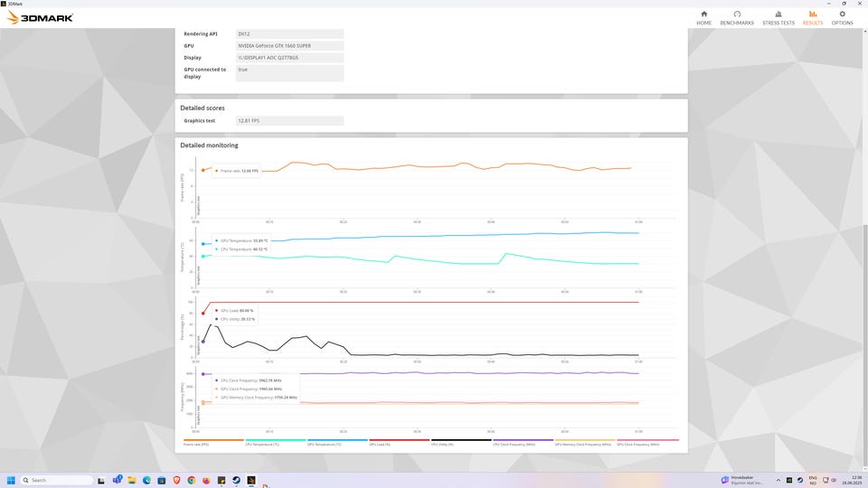This screenshot has height=488, width=868.
Task: Select the Graphics test FPS score field
Action: click(289, 120)
